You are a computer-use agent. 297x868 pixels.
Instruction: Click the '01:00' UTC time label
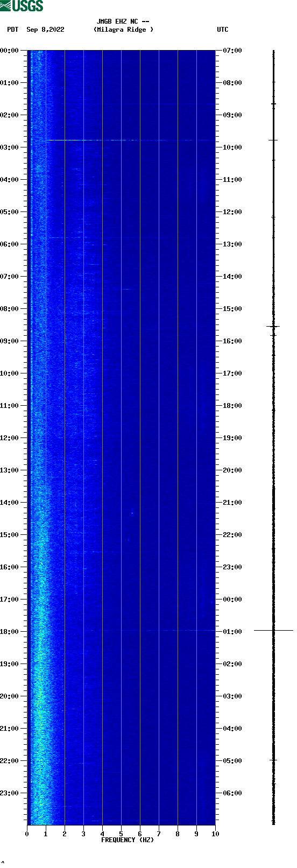point(232,632)
